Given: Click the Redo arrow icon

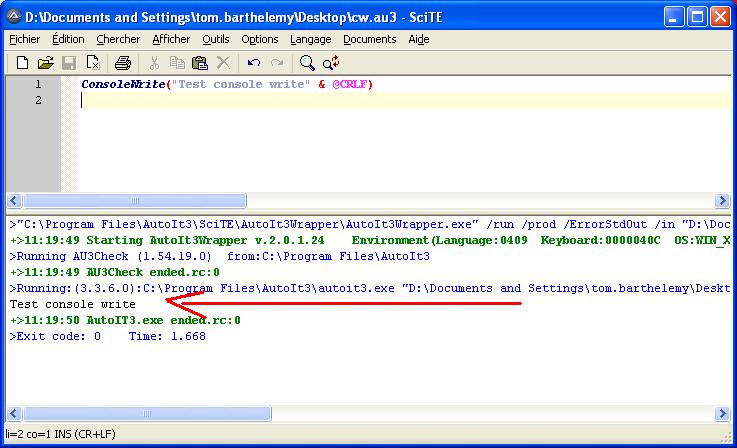Looking at the screenshot, I should coord(277,63).
